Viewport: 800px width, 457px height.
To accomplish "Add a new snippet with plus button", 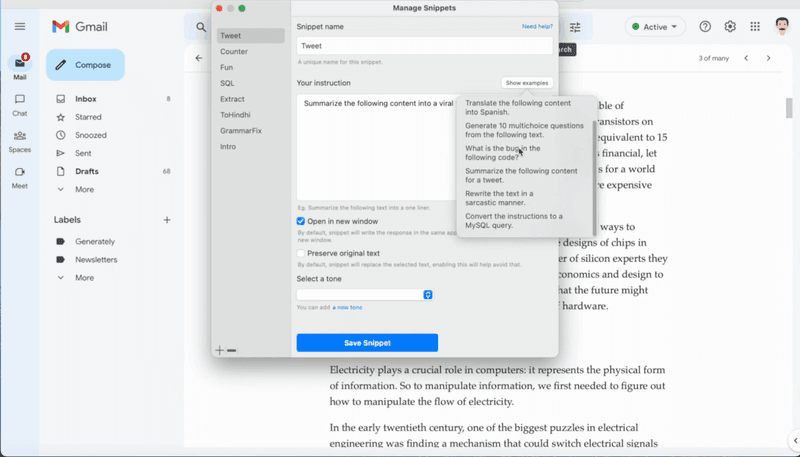I will click(219, 350).
